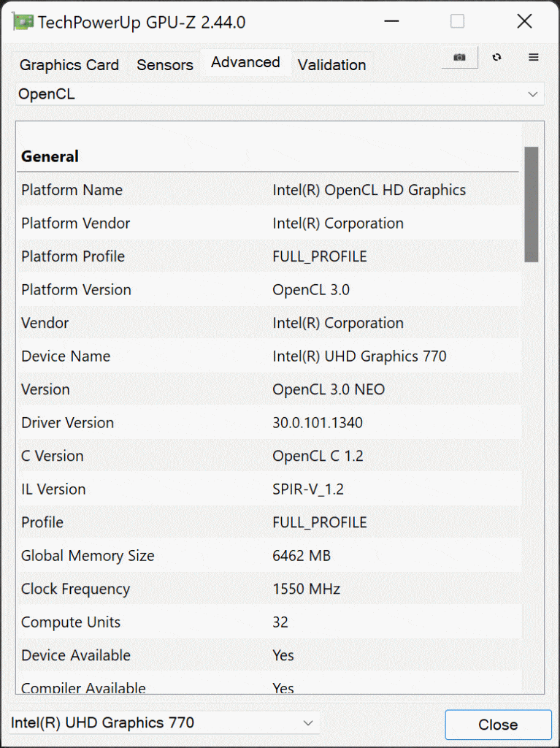Viewport: 560px width, 748px height.
Task: Select the Platform Vendor row label
Action: click(x=76, y=224)
